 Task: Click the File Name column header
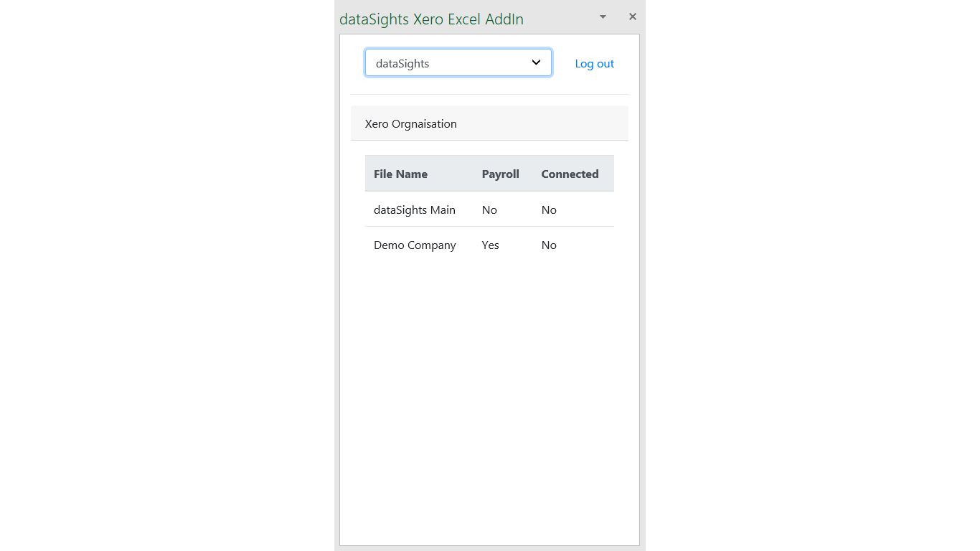(400, 174)
